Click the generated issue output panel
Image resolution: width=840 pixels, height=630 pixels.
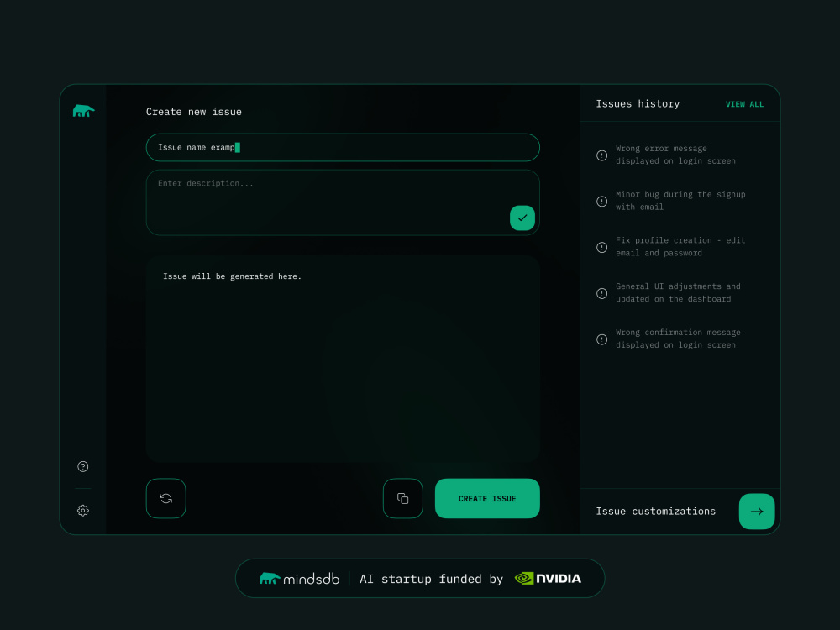click(343, 359)
